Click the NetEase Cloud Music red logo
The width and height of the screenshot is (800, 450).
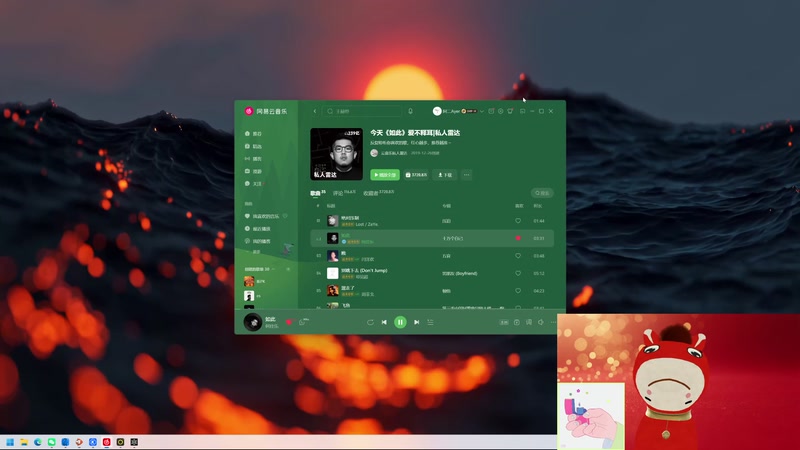(248, 111)
